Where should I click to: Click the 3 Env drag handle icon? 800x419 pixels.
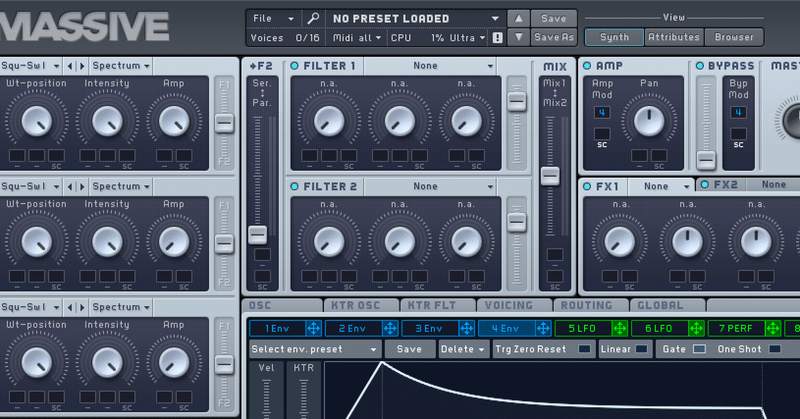pyautogui.click(x=466, y=329)
